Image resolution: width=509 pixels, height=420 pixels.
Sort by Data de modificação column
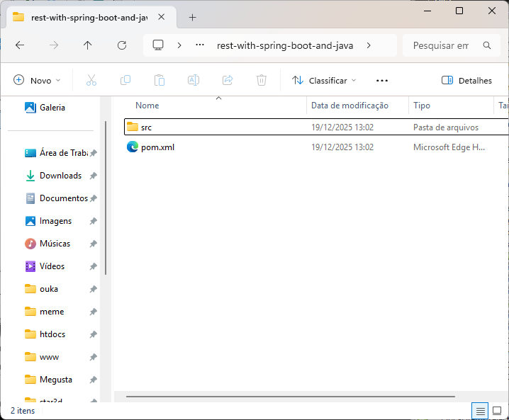point(349,106)
